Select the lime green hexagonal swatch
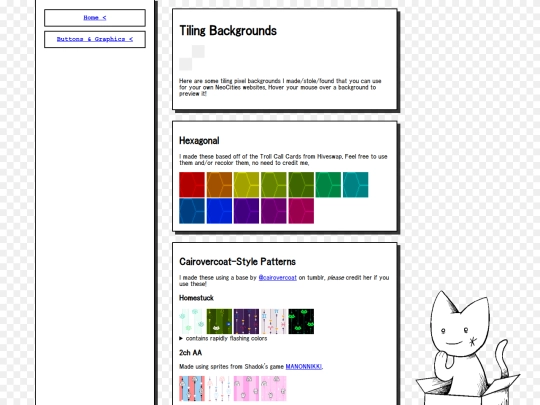 (x=273, y=185)
